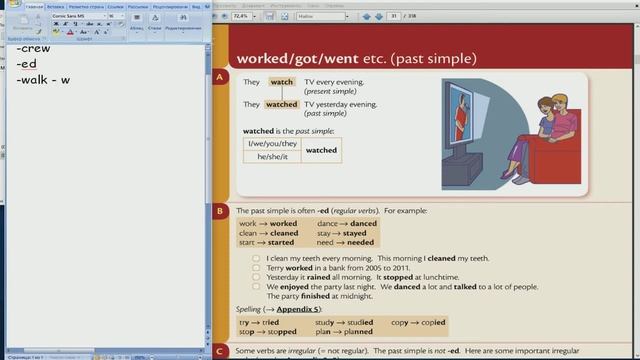The width and height of the screenshot is (640, 360).
Task: Open the Change Case (Aa) menu
Action: [x=83, y=32]
